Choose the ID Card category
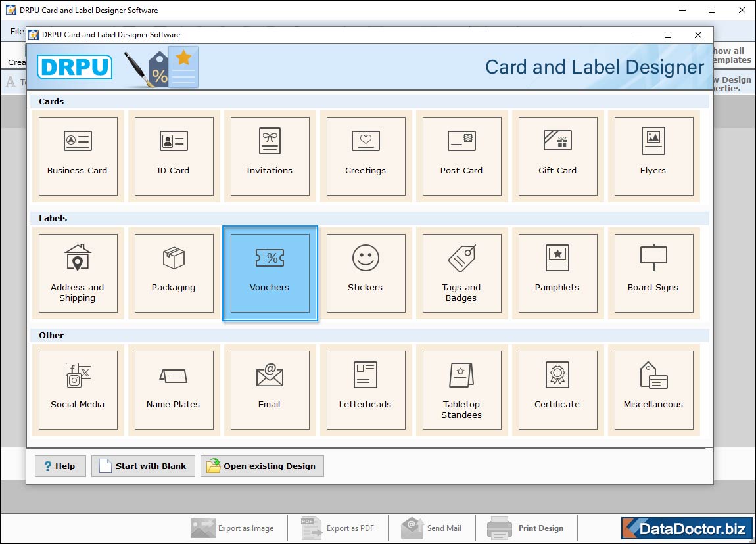 pyautogui.click(x=174, y=156)
